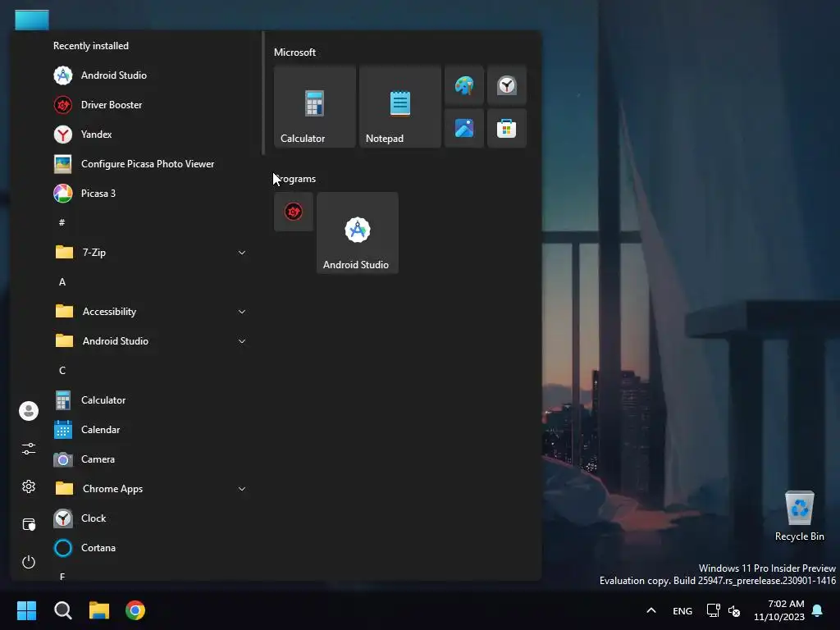Viewport: 840px width, 630px height.
Task: Expand the Chrome Apps folder
Action: pos(150,489)
